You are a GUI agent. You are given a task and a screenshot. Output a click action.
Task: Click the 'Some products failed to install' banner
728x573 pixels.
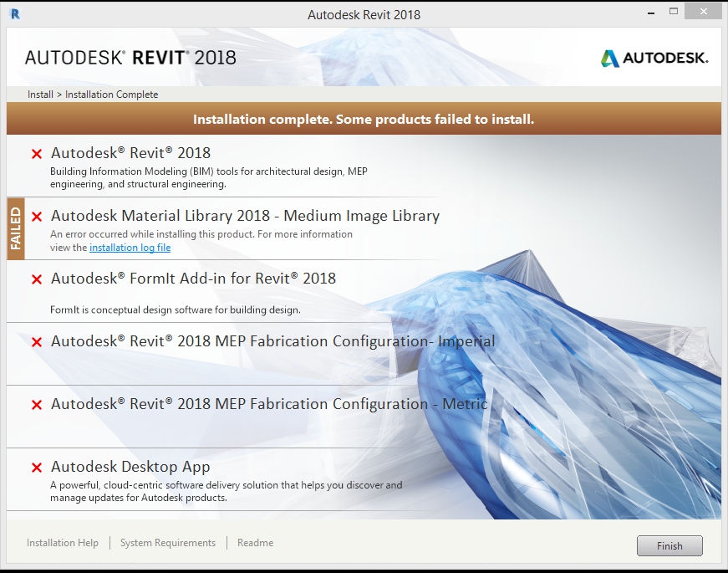[x=364, y=120]
